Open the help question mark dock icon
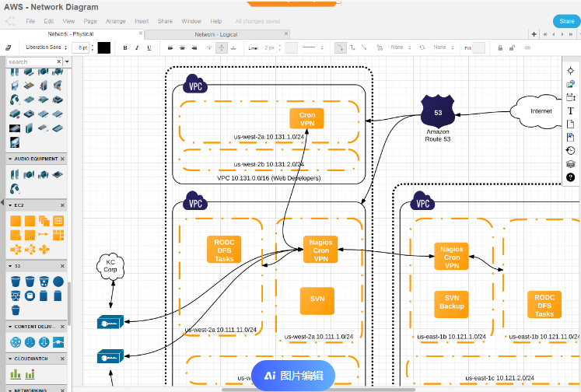 (x=571, y=177)
